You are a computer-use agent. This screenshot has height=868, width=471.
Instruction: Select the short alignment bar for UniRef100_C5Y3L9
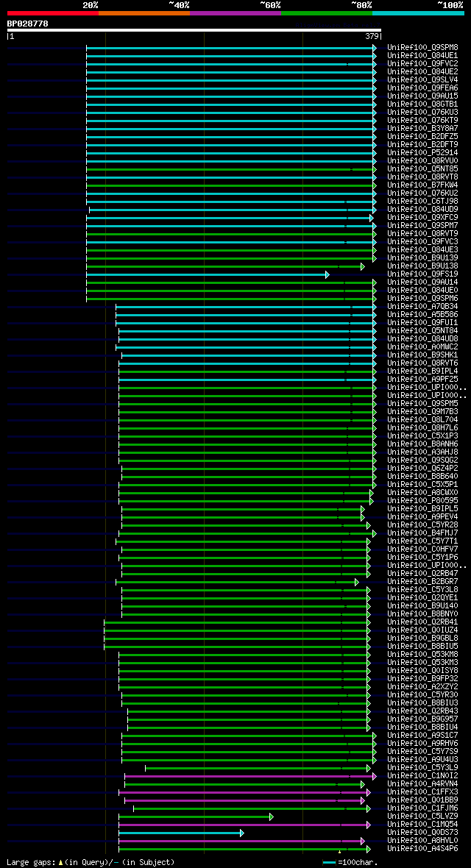pos(258,768)
